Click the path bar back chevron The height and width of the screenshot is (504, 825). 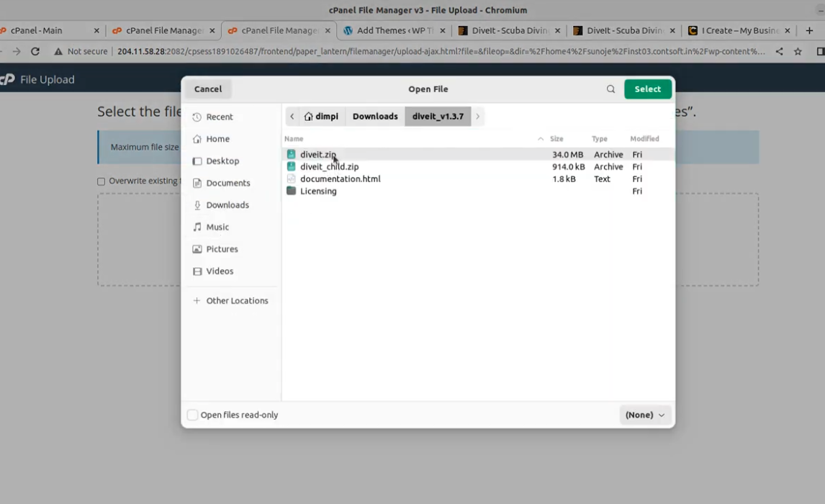pyautogui.click(x=292, y=116)
